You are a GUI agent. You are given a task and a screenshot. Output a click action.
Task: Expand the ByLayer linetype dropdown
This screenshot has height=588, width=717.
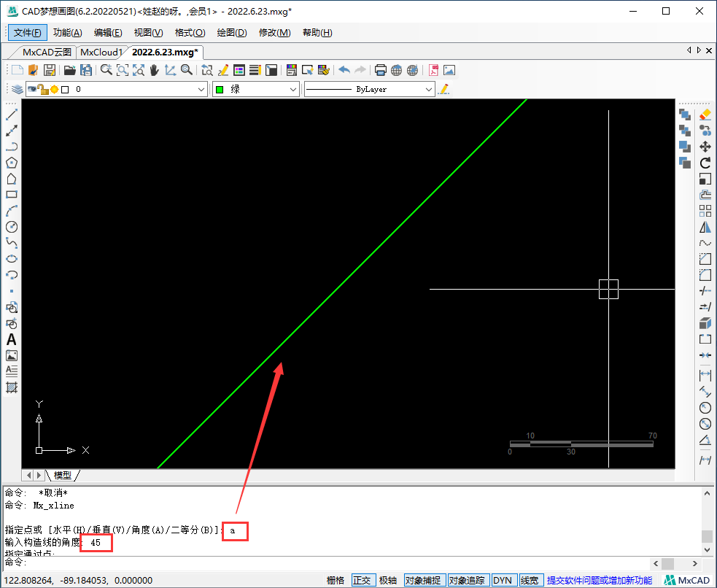tap(428, 89)
